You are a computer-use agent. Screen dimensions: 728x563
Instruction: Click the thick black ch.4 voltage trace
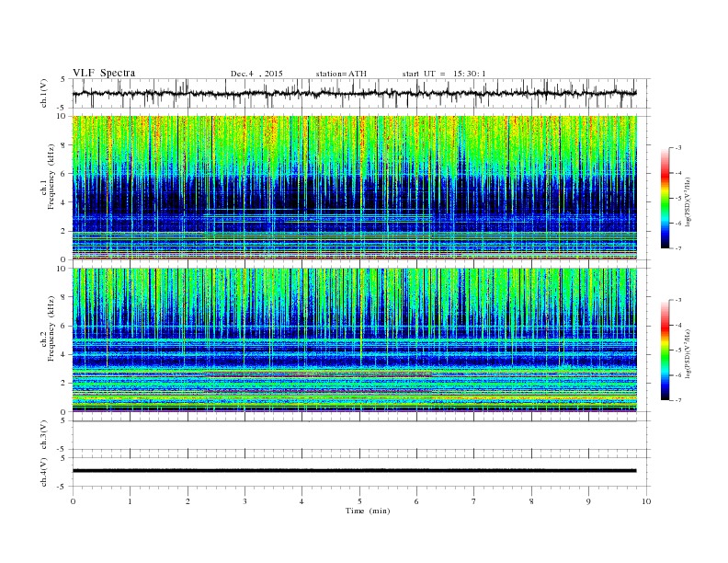pos(354,471)
